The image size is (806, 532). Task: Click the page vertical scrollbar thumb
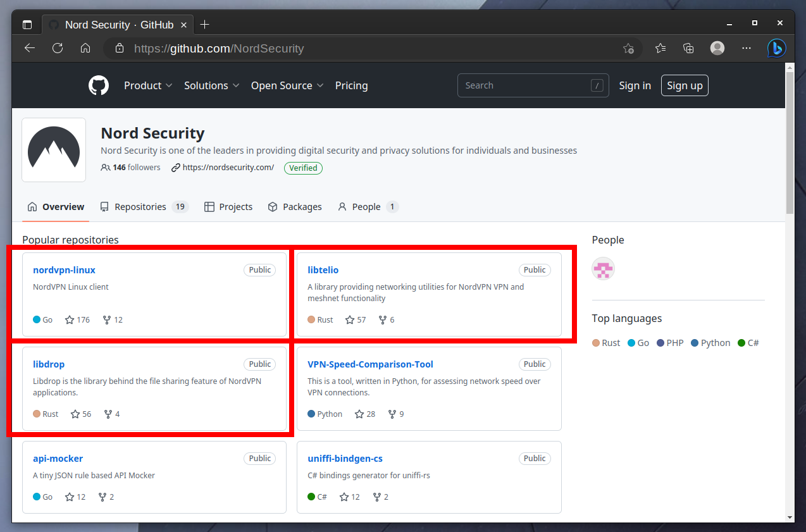(790, 142)
